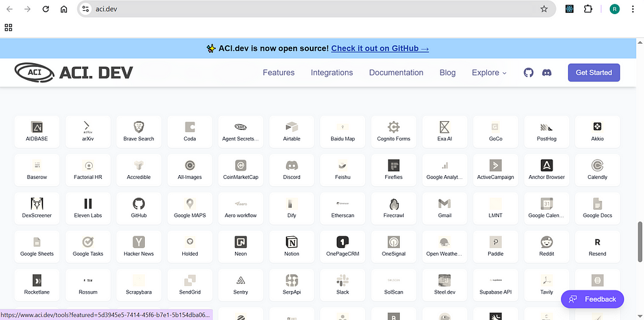644x320 pixels.
Task: Click the ACI.DEV logo
Action: click(x=73, y=73)
